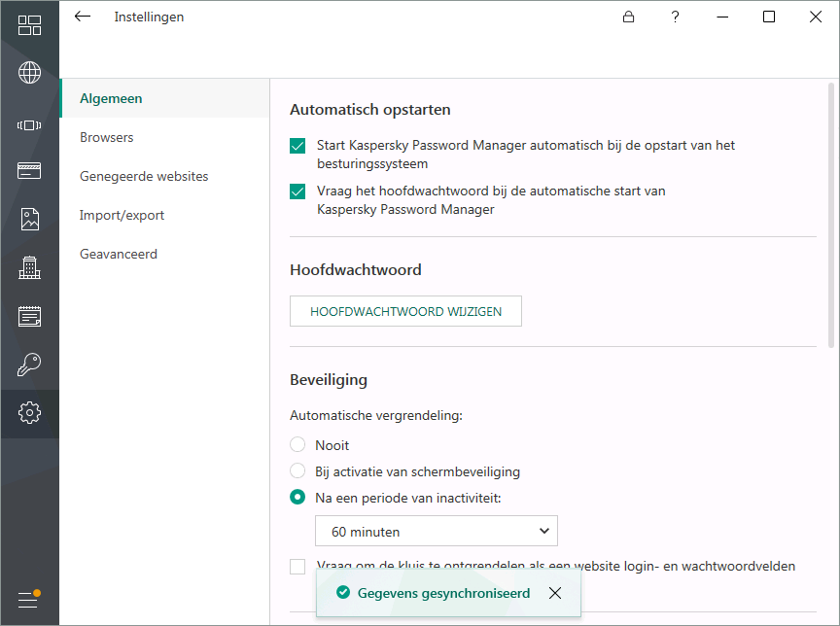The image size is (840, 626).
Task: Click the padlock icon to lock the vault
Action: tap(629, 17)
